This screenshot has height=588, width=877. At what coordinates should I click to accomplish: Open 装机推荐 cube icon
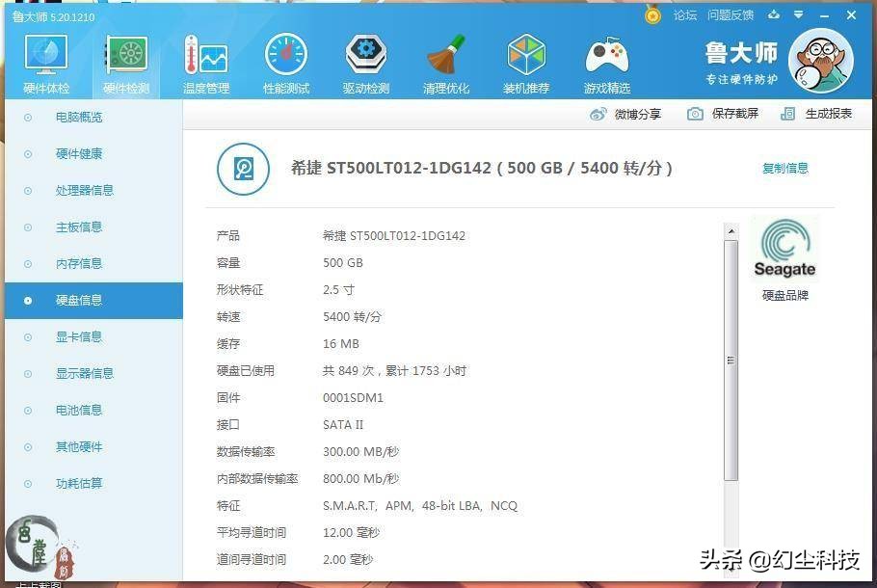525,56
